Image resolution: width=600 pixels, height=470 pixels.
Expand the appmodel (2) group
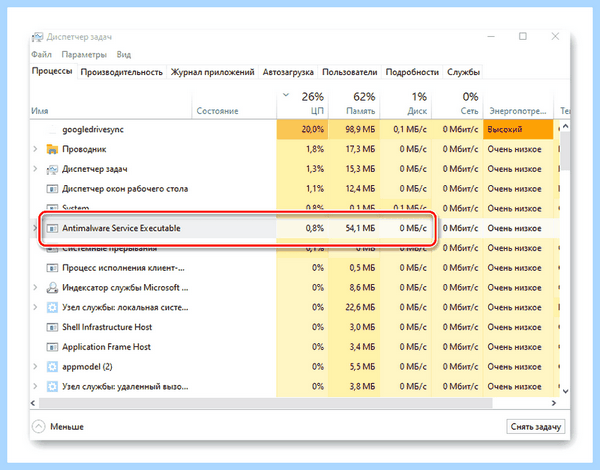point(35,367)
